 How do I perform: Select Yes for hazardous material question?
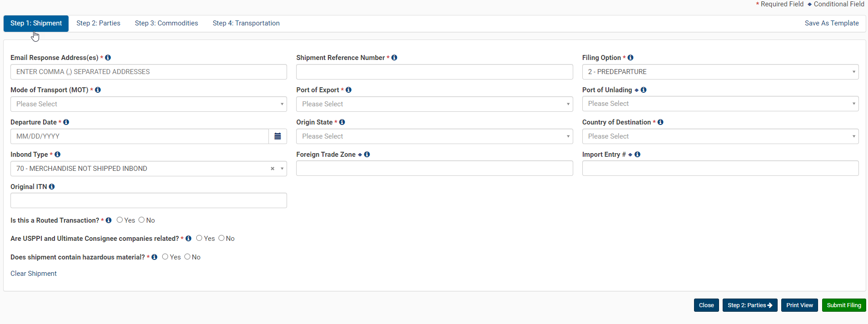click(x=165, y=257)
